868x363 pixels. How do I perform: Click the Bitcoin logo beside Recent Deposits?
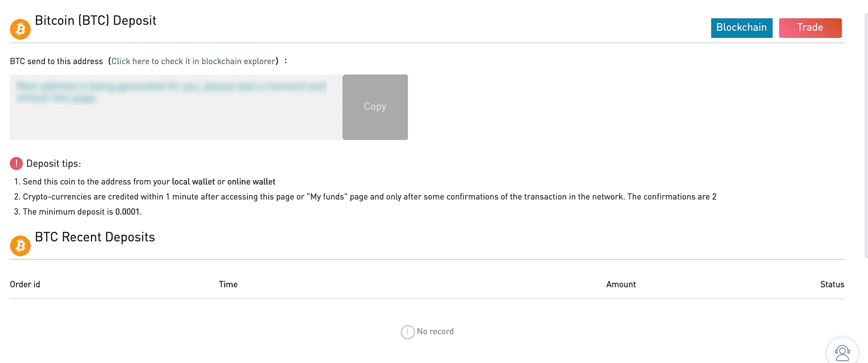point(20,246)
